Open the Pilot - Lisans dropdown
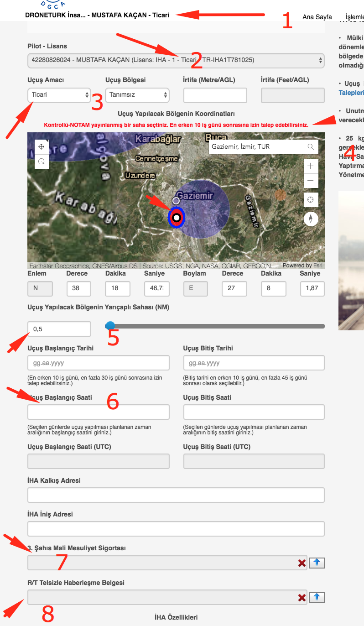 176,60
